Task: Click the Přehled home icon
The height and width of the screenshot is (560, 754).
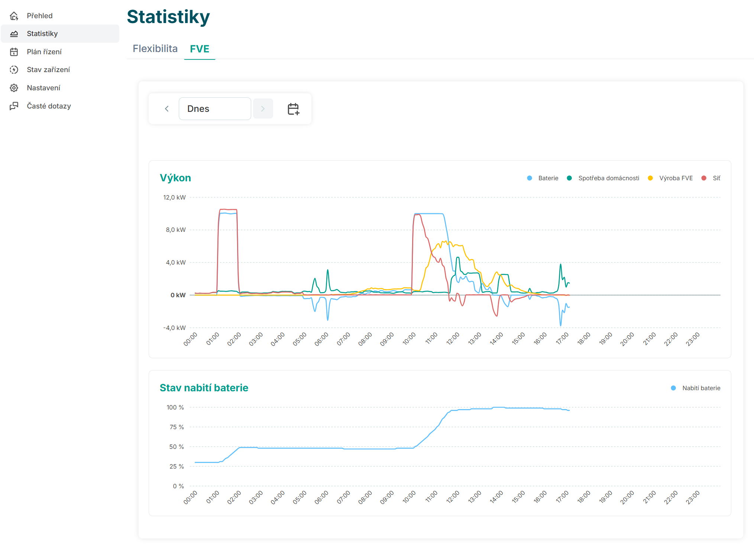Action: click(14, 16)
